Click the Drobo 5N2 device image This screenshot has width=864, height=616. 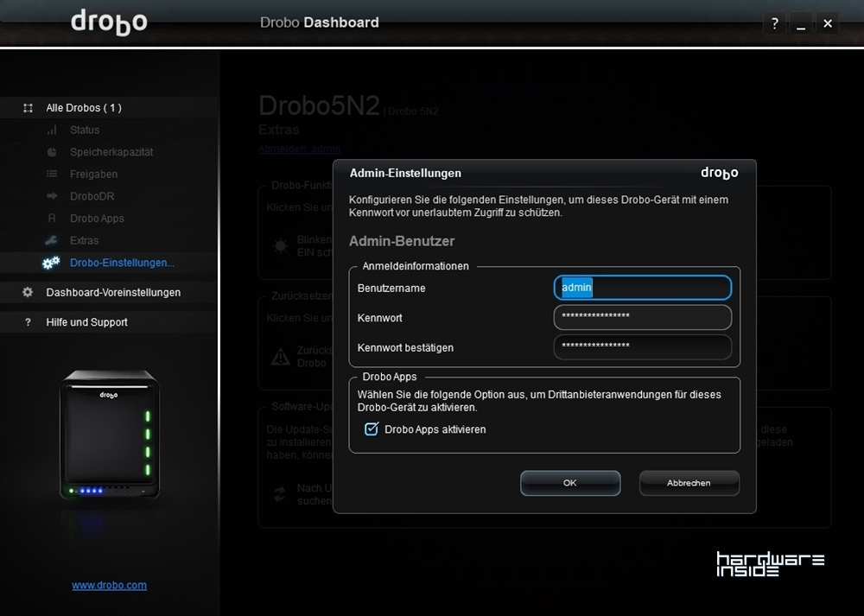click(110, 435)
